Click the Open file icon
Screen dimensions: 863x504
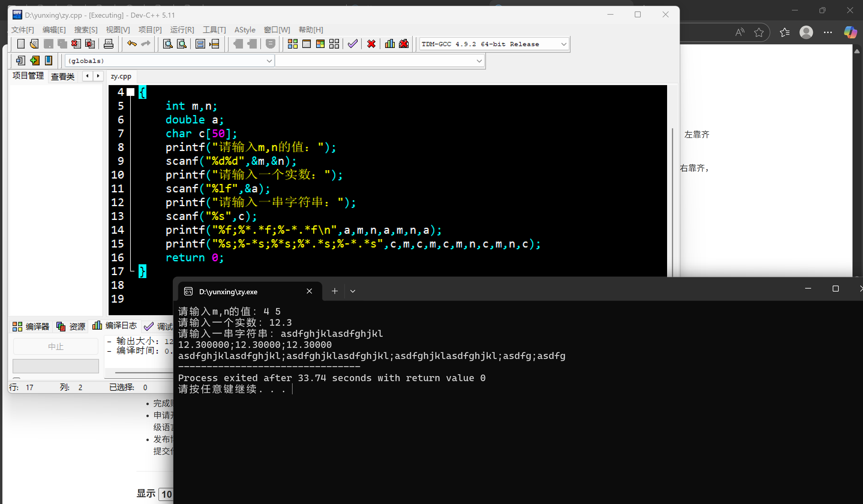34,44
